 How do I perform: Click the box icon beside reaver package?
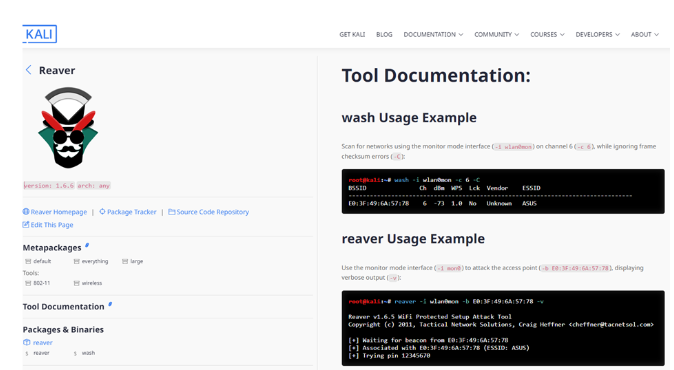27,342
